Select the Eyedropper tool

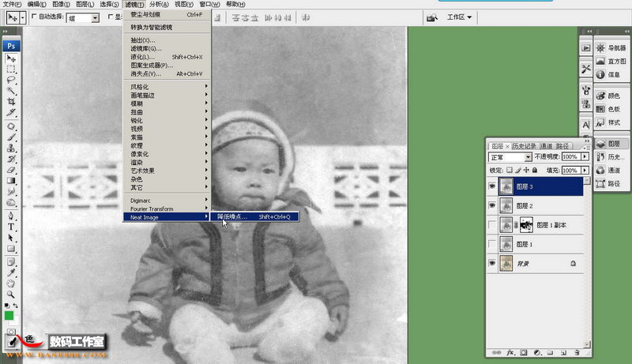pyautogui.click(x=11, y=273)
